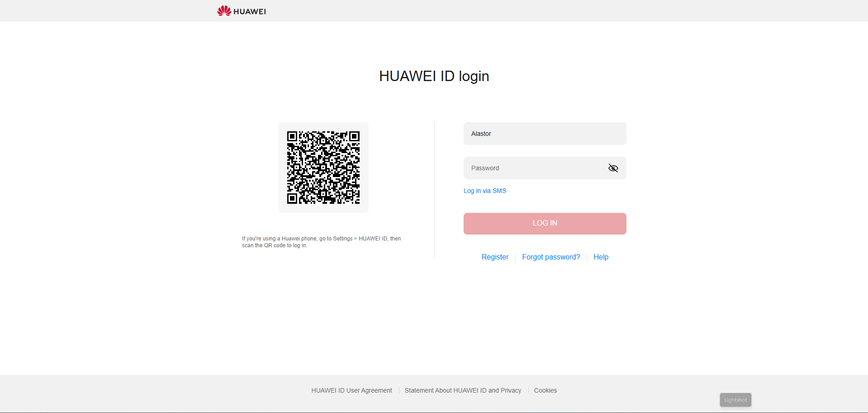Click the QR code for scan login
868x413 pixels.
pos(323,168)
